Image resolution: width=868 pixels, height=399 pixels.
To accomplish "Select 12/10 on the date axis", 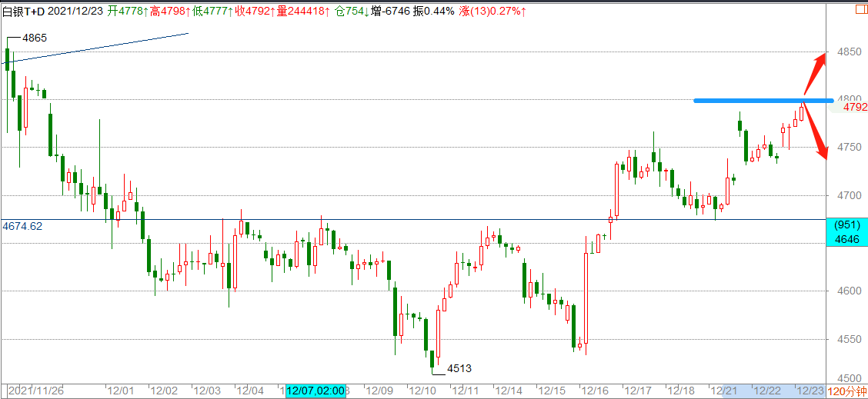I will tap(422, 391).
